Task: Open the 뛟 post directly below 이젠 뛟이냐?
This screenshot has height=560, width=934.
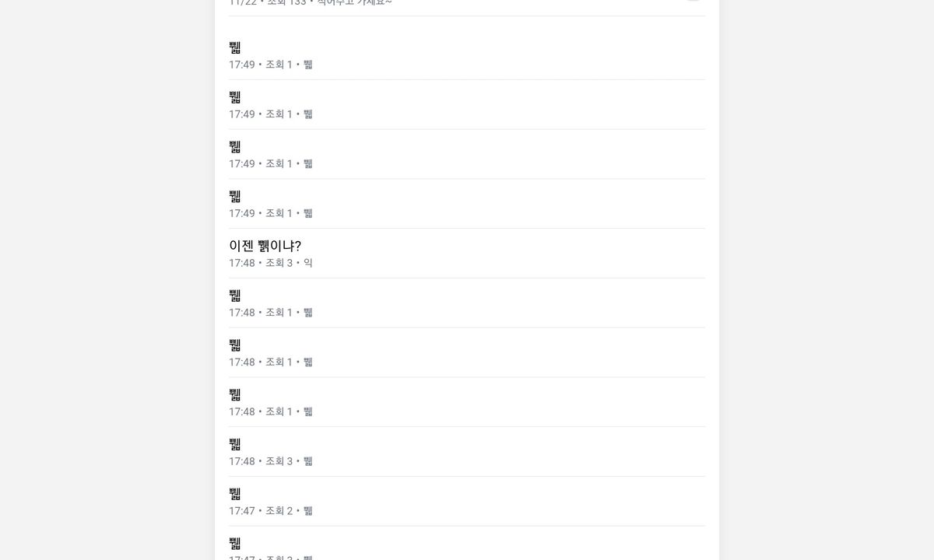Action: click(235, 296)
